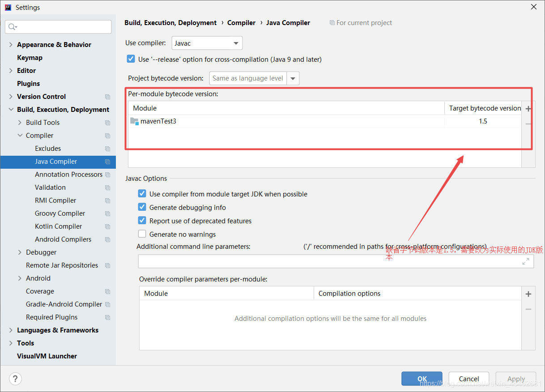
Task: Remove override compiler parameters module entry
Action: pos(528,309)
